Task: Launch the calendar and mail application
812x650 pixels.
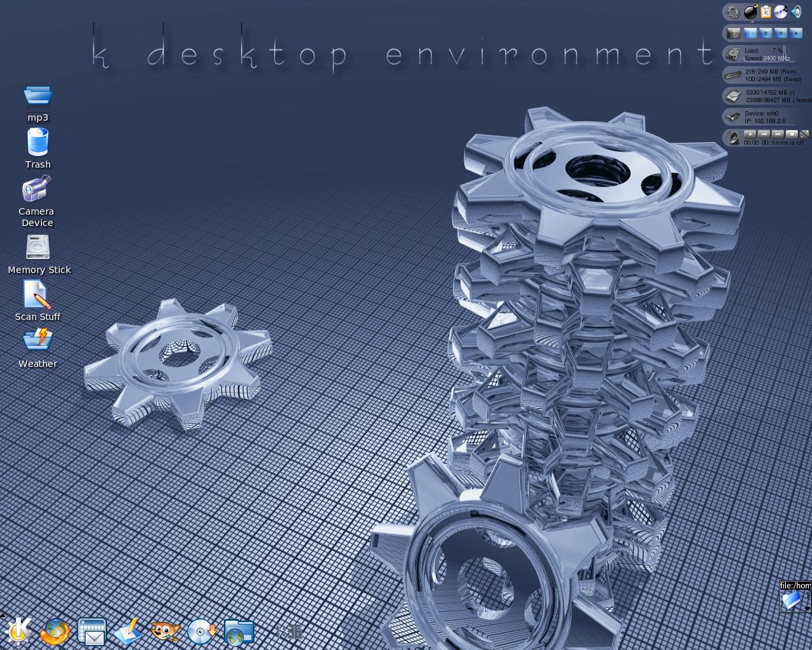Action: [x=92, y=632]
